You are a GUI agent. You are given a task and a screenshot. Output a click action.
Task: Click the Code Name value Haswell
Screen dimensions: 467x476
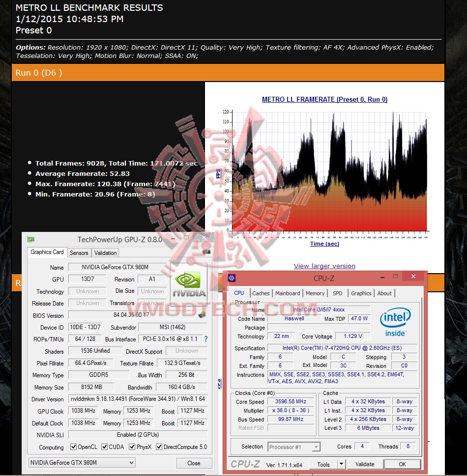(294, 318)
